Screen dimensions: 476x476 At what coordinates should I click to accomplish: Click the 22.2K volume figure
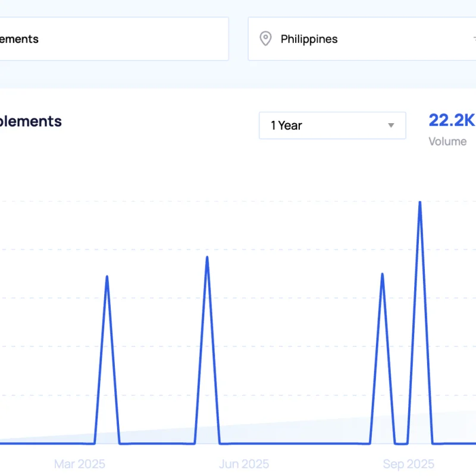coord(452,120)
